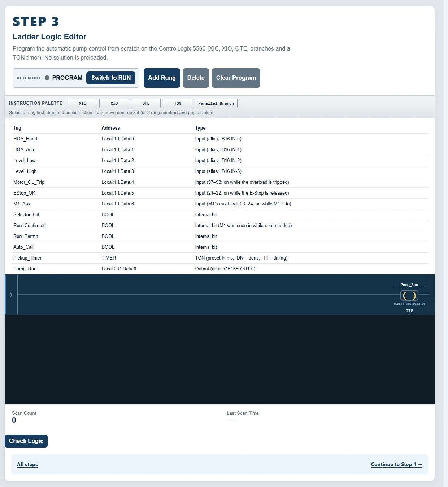Open the All steps link
The height and width of the screenshot is (487, 448).
point(27,465)
